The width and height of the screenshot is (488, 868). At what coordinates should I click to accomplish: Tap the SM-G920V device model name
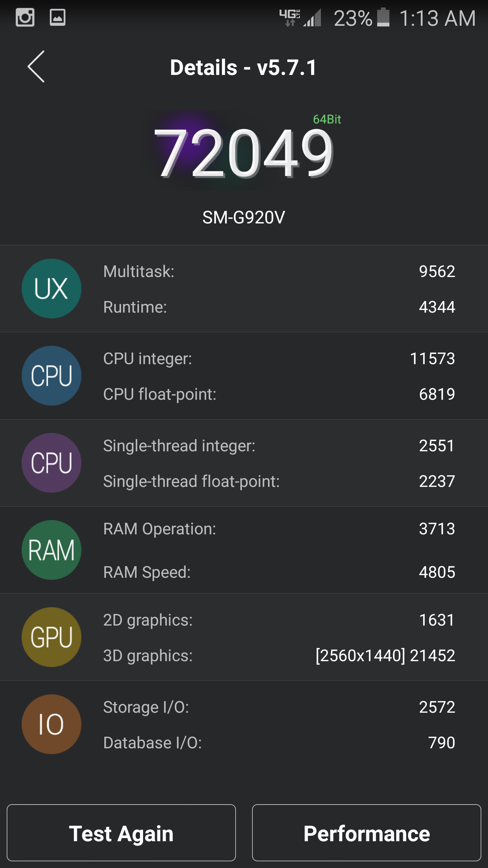[x=244, y=217]
